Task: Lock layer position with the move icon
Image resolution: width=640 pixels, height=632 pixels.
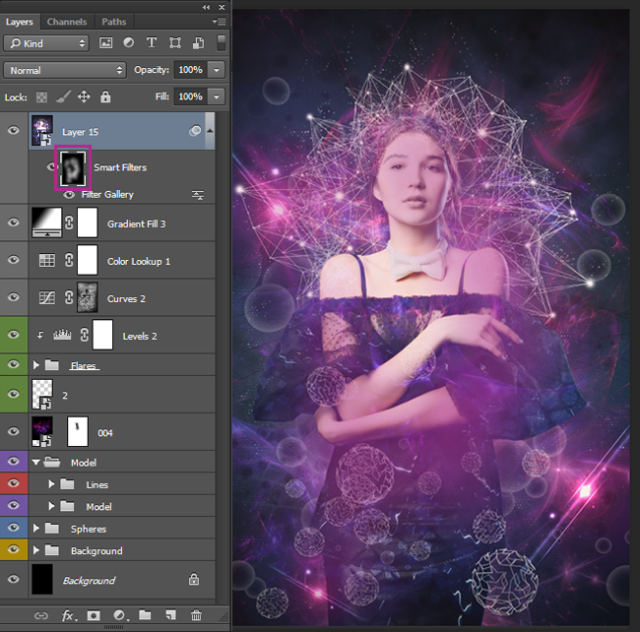Action: [84, 97]
